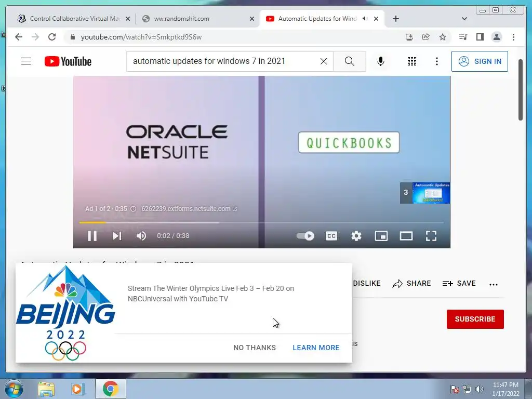Dismiss the Olympics promo with NO THANKS
Image resolution: width=532 pixels, height=399 pixels.
(255, 348)
